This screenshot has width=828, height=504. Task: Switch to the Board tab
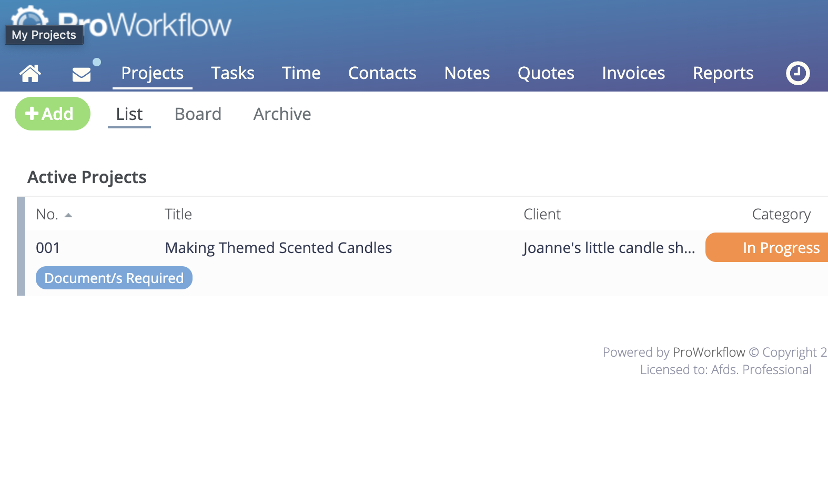tap(198, 114)
